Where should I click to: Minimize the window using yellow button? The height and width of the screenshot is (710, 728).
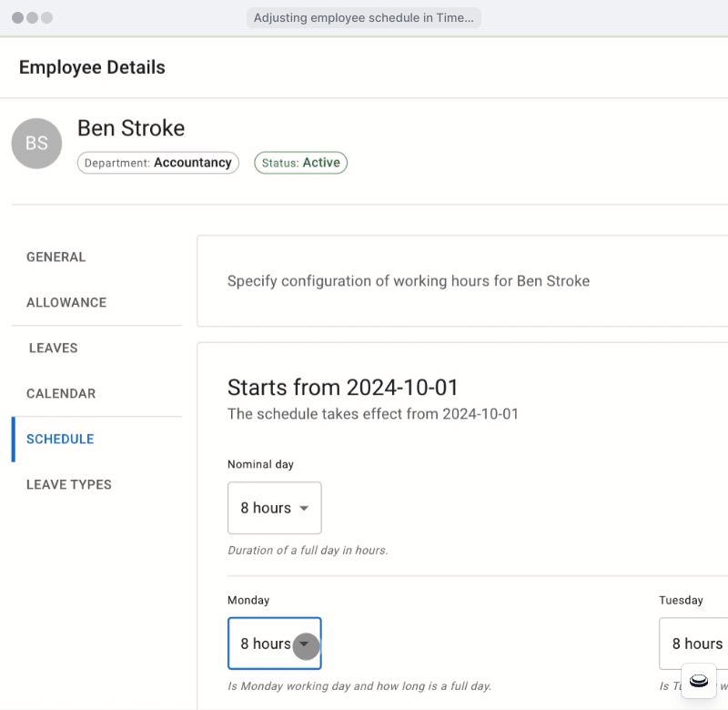pos(33,18)
